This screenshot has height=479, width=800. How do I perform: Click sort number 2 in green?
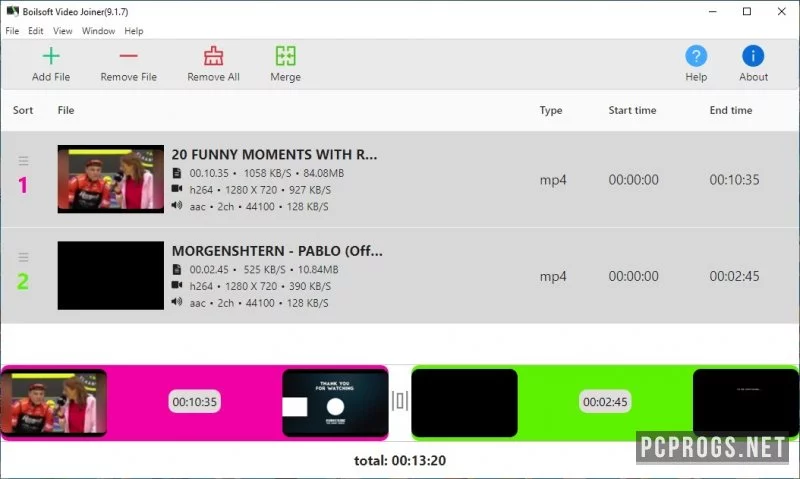(23, 282)
